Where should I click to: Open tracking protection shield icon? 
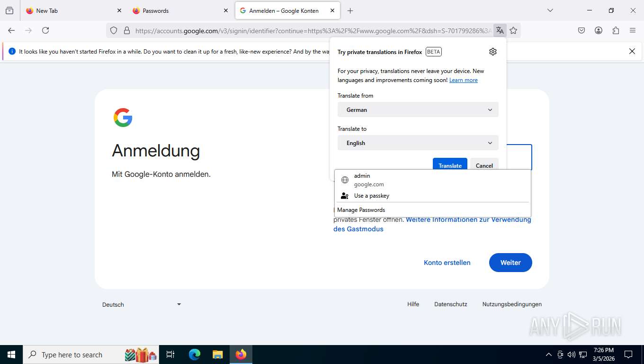pyautogui.click(x=114, y=30)
